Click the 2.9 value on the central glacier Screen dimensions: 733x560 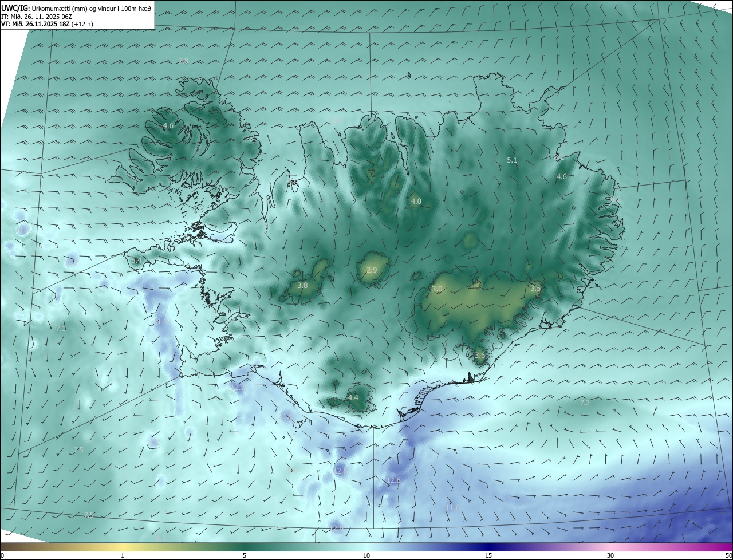(372, 270)
